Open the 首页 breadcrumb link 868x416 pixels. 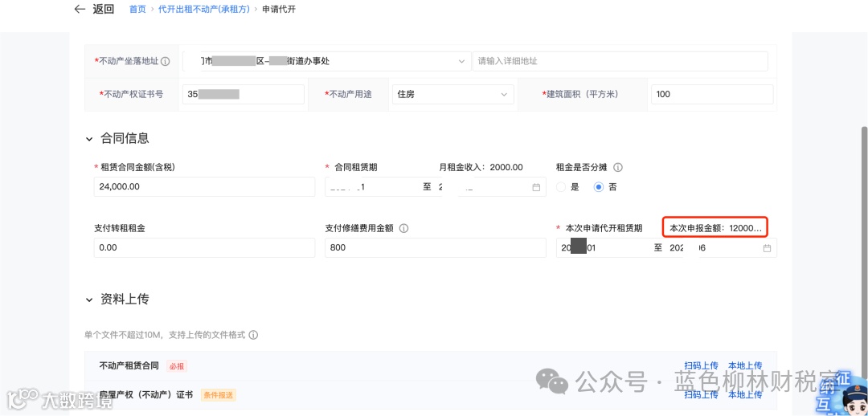pos(137,10)
